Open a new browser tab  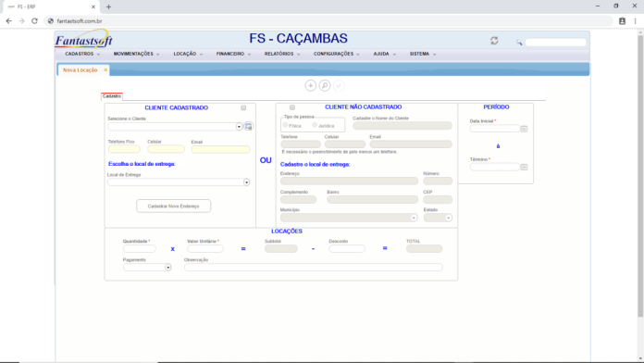108,6
